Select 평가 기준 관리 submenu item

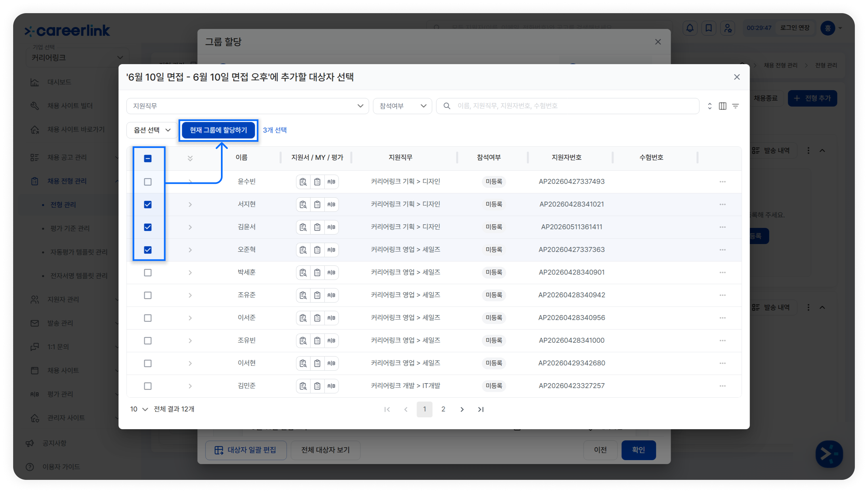click(70, 229)
